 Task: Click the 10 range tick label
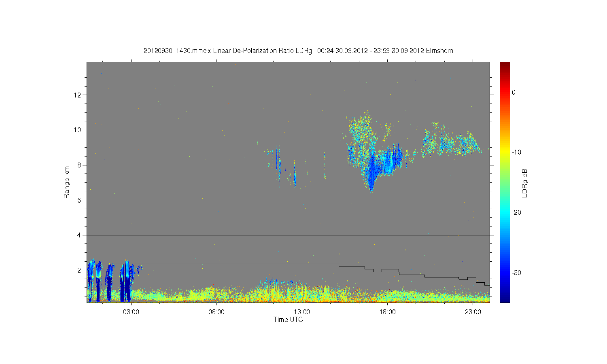tap(79, 130)
